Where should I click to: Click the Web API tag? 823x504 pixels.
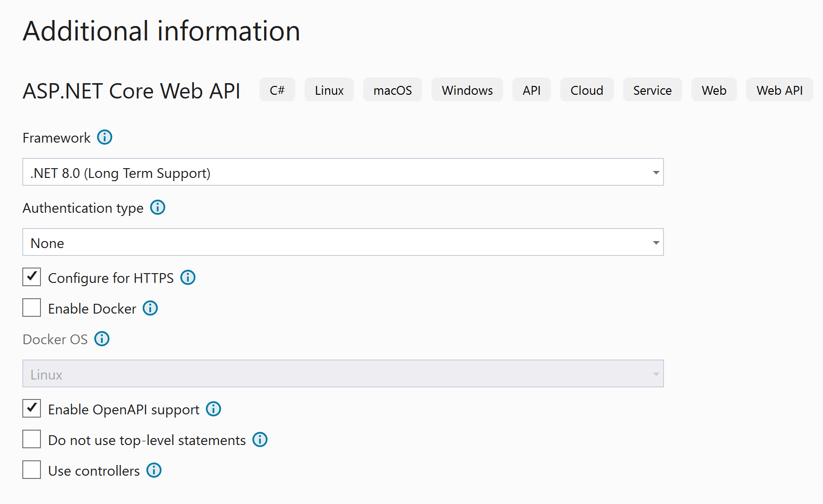coord(779,90)
